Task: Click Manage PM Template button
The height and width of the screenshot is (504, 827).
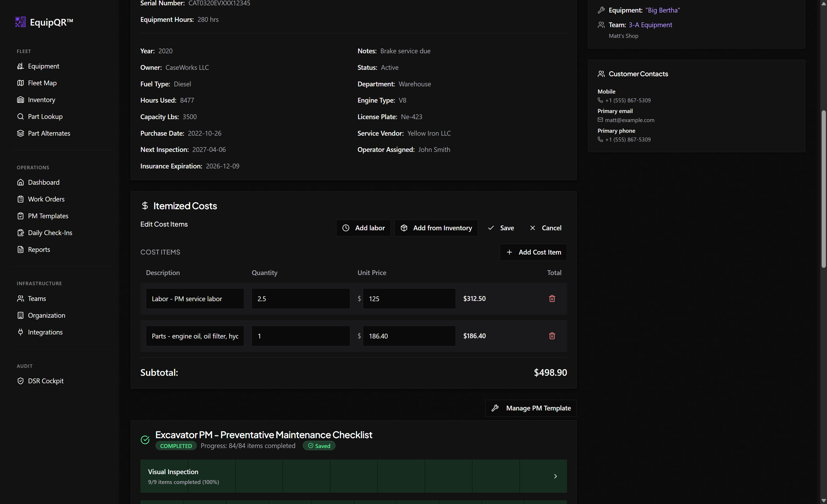Action: pos(531,408)
